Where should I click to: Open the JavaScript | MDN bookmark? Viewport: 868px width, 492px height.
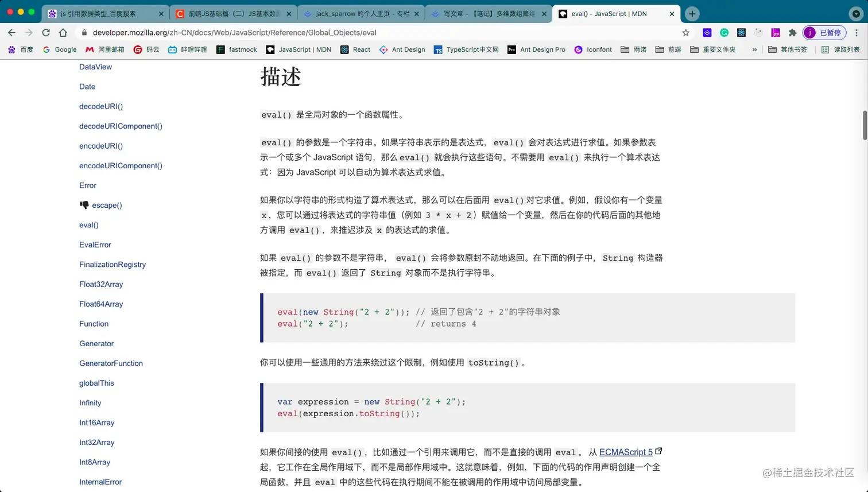299,50
